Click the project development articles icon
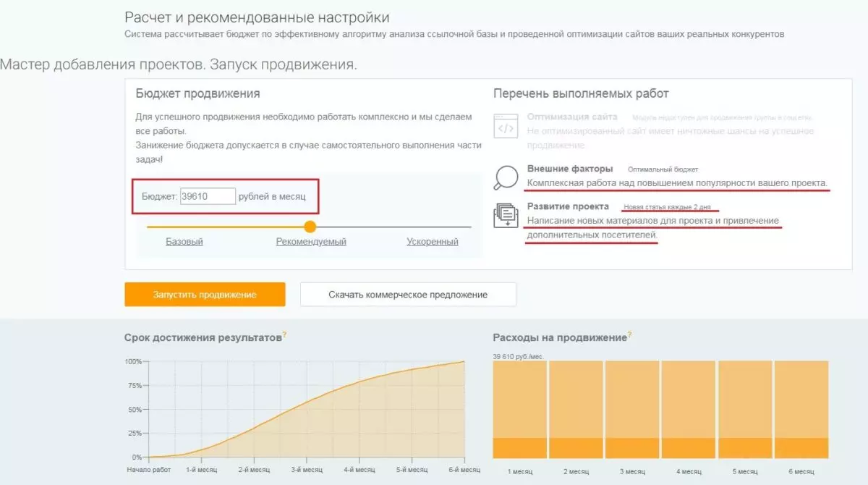 [505, 216]
